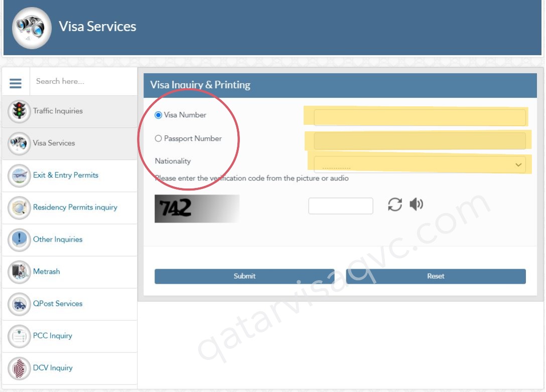Choose the Passport Number option
This screenshot has height=392, width=546.
coord(159,138)
